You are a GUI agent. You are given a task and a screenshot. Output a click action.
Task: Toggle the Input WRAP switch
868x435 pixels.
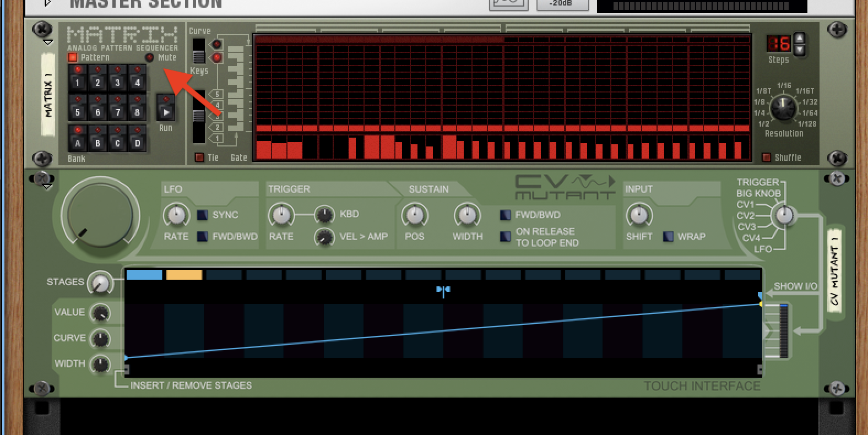668,236
